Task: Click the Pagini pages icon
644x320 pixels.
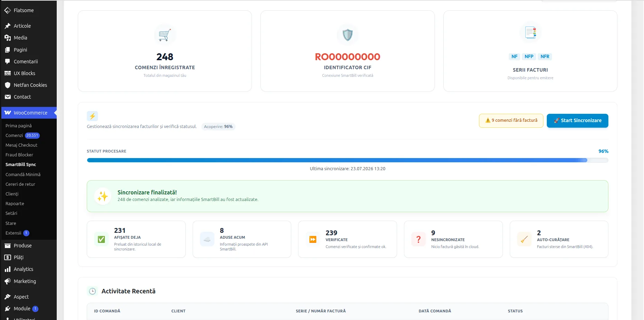Action: click(x=8, y=50)
